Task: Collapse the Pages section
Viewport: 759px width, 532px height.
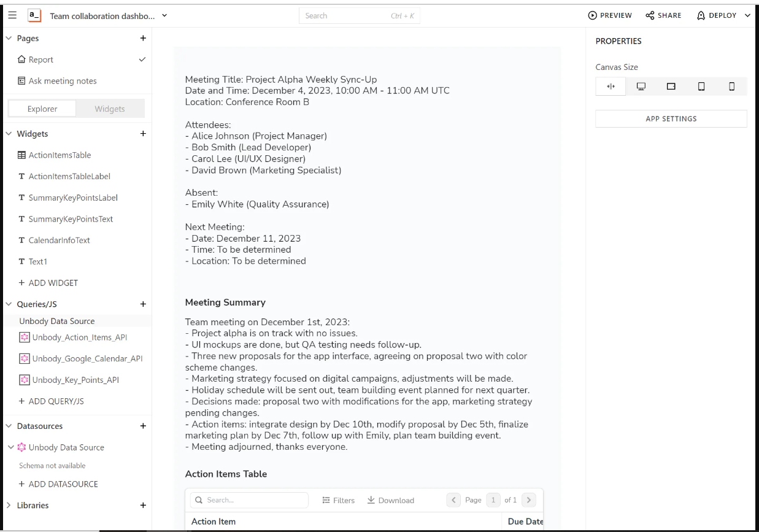Action: [9, 38]
